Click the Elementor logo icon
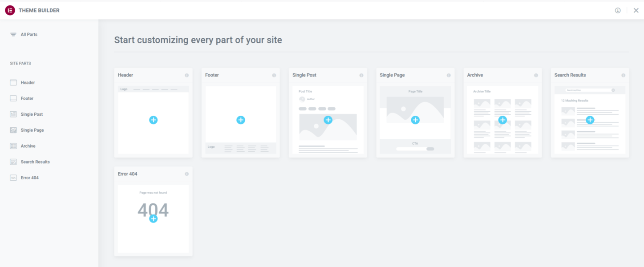The height and width of the screenshot is (267, 644). [x=10, y=10]
